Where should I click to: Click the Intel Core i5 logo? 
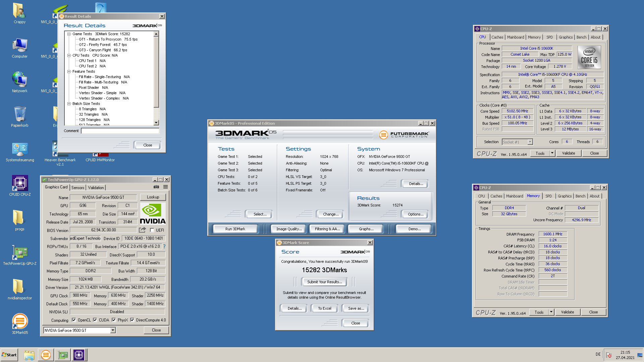589,57
